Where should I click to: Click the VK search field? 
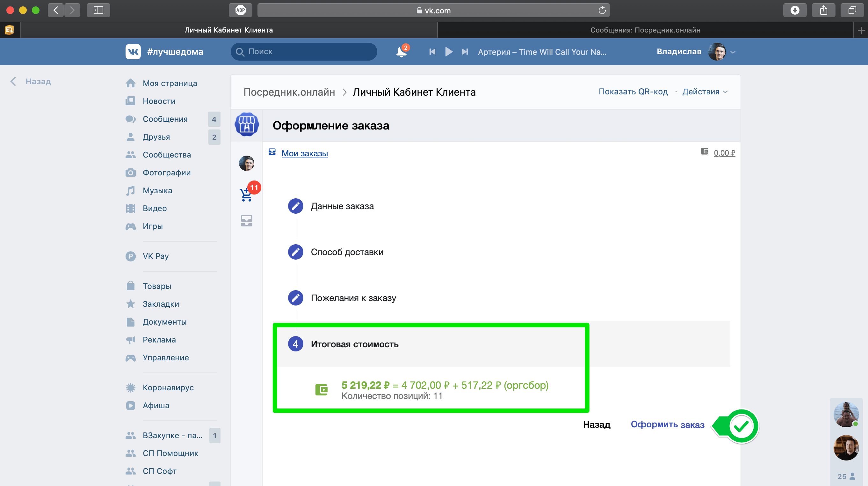[x=304, y=52]
